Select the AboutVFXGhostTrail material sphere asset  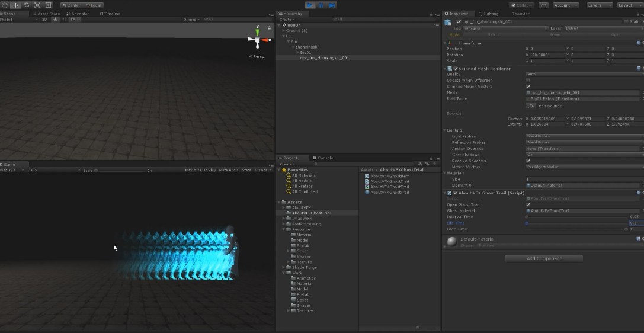tap(387, 192)
